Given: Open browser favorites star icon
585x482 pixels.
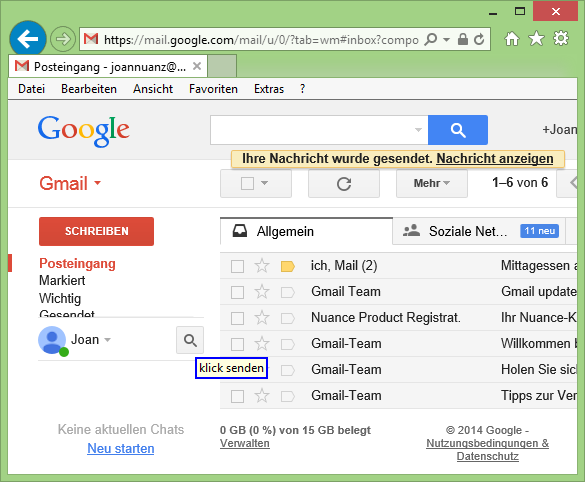Looking at the screenshot, I should (x=536, y=38).
